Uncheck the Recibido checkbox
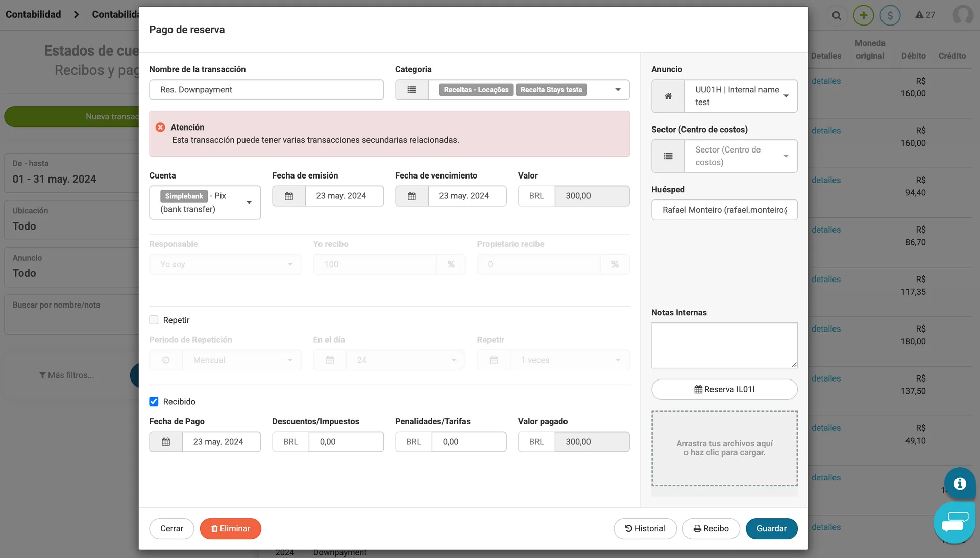980x558 pixels. click(x=154, y=402)
